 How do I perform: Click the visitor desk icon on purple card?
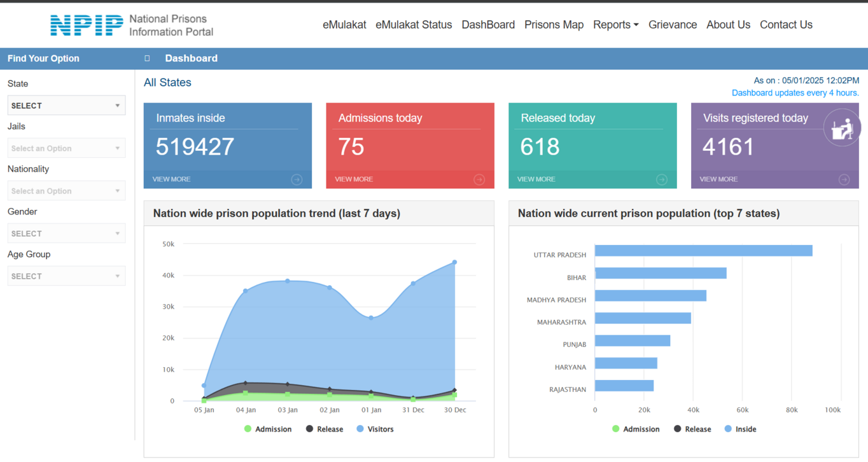tap(842, 128)
